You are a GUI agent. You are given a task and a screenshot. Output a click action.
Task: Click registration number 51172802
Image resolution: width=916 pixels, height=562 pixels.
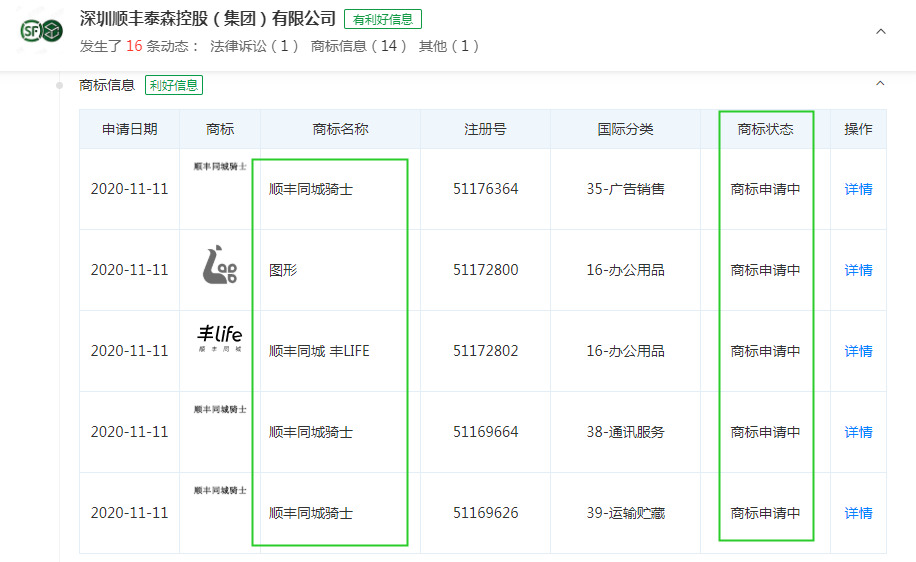485,351
